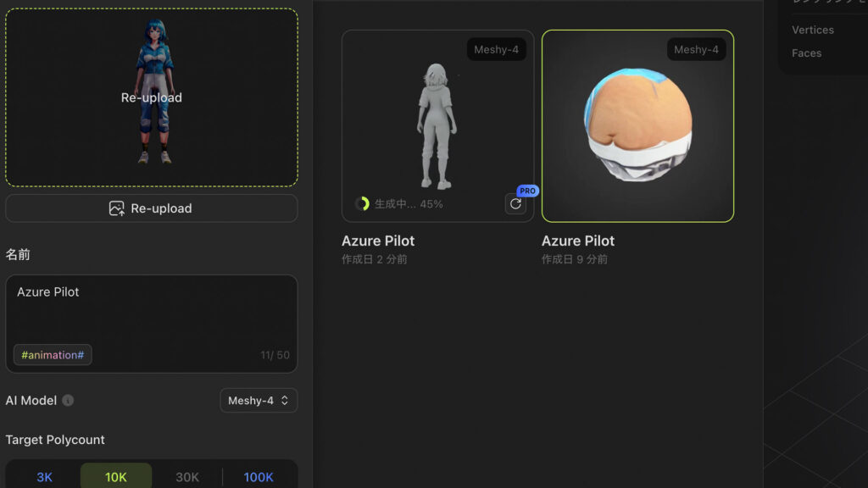Select the 10K target polycount
Image resolution: width=868 pixels, height=488 pixels.
(116, 477)
